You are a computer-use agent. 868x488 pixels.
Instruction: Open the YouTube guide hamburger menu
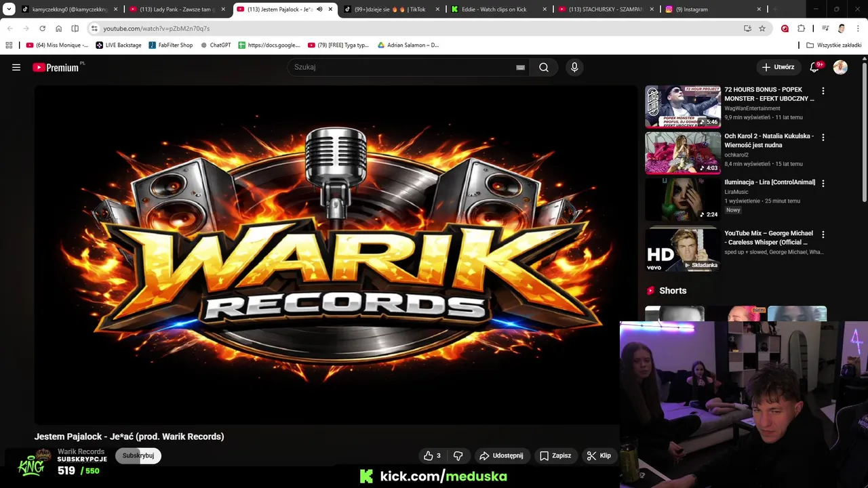(x=16, y=67)
